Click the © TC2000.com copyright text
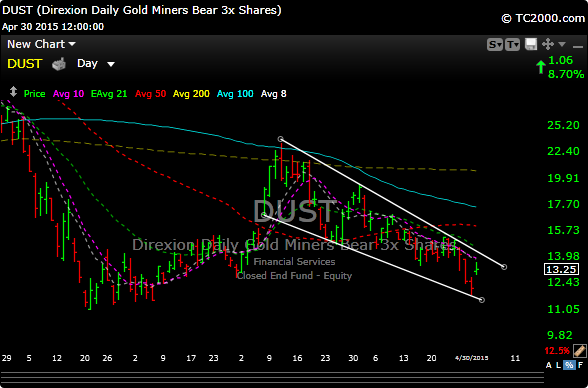Image resolution: width=588 pixels, height=388 pixels. pyautogui.click(x=543, y=18)
